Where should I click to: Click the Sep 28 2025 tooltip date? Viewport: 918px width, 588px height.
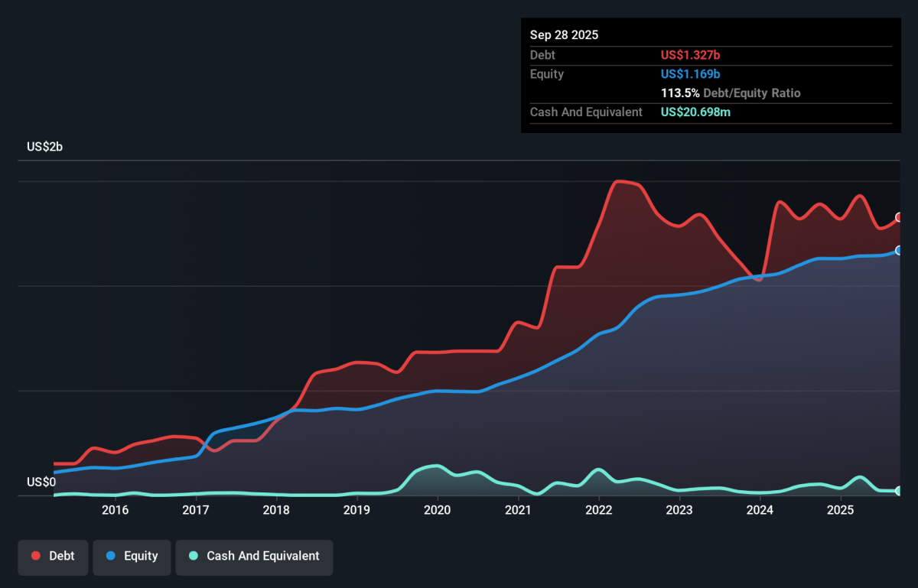click(x=565, y=35)
